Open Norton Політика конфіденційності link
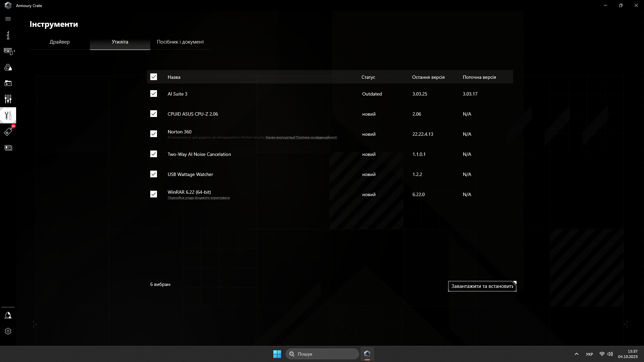This screenshot has height=362, width=644. [316, 137]
